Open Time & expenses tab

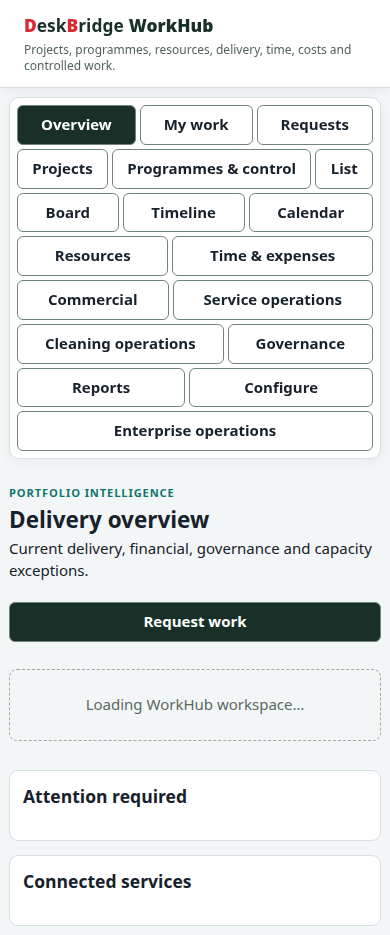(x=273, y=256)
